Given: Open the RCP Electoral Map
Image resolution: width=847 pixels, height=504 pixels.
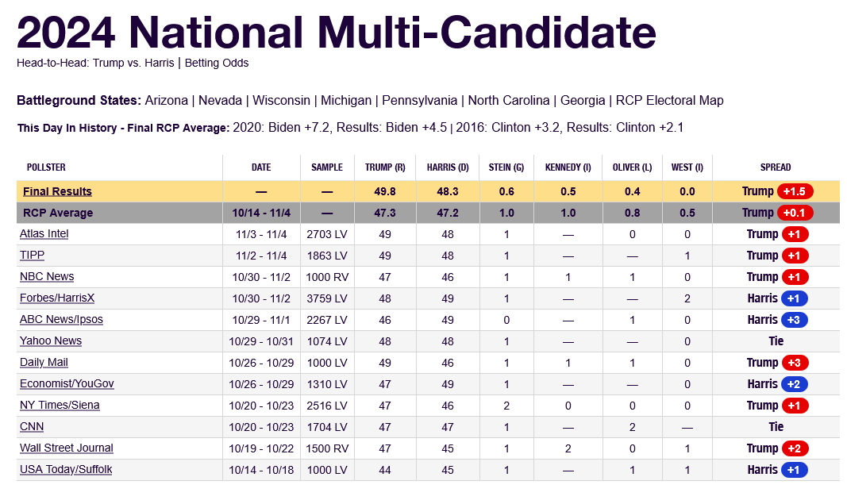Looking at the screenshot, I should pos(669,101).
